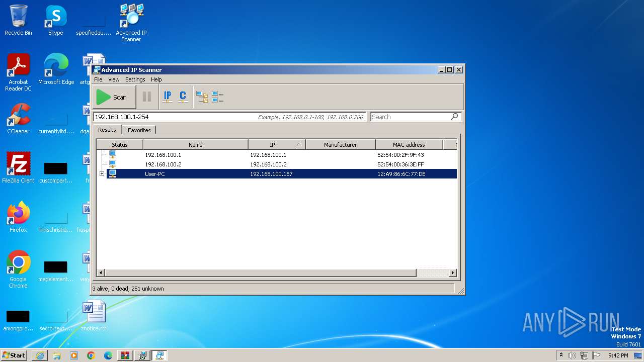Click the search magnifier icon
The height and width of the screenshot is (362, 644).
(x=454, y=117)
